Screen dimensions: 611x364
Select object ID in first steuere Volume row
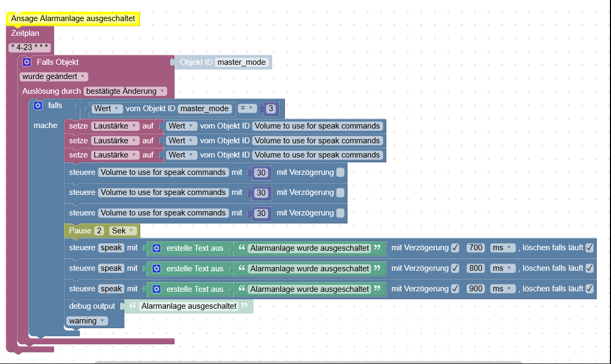pyautogui.click(x=163, y=172)
